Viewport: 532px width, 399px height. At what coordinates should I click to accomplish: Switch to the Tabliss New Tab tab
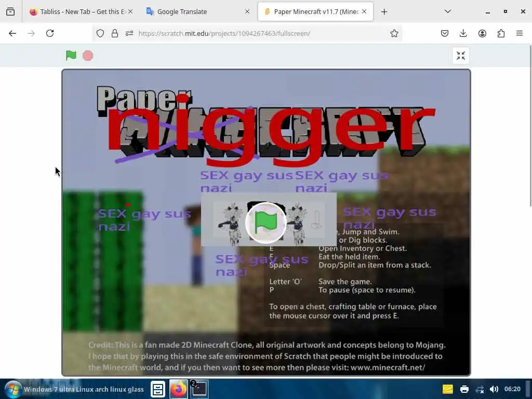[x=81, y=12]
